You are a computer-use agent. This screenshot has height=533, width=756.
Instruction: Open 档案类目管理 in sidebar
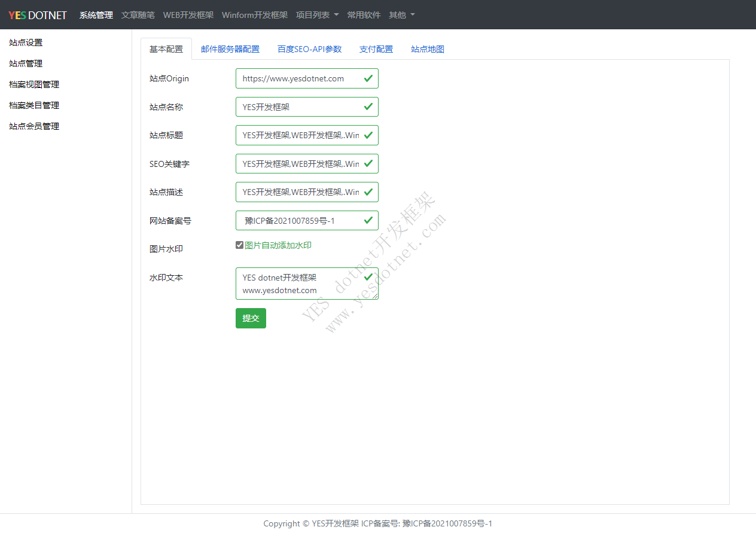point(34,105)
